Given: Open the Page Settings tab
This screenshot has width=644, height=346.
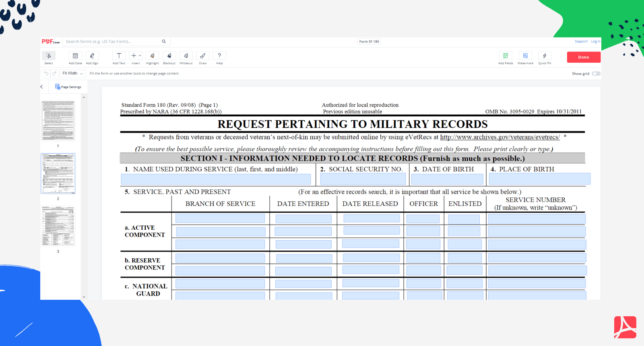Looking at the screenshot, I should click(68, 87).
